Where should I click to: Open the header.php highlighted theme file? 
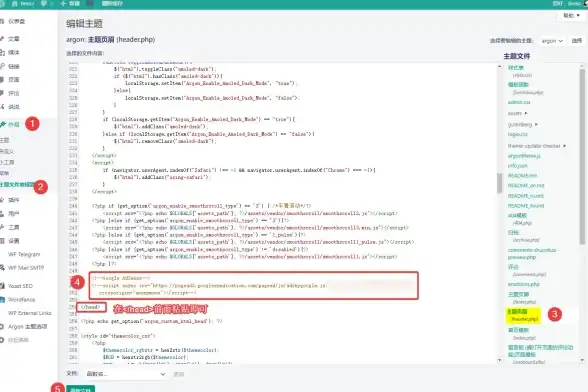523,315
